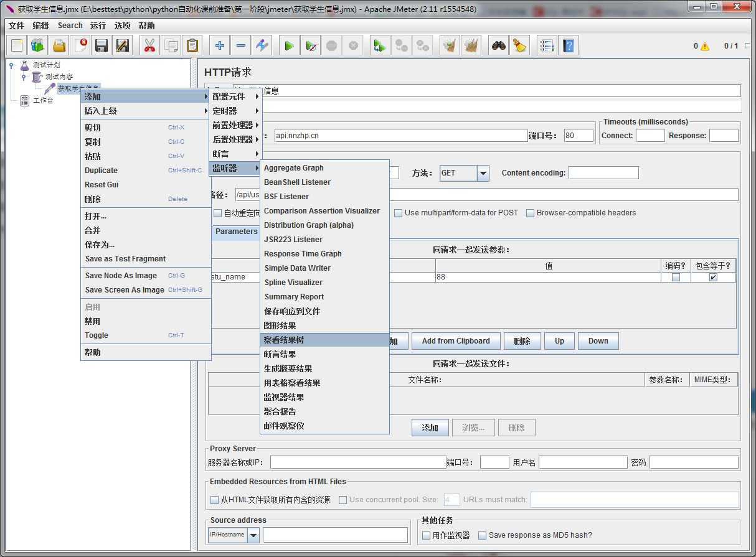
Task: Click 添加 button under file upload table
Action: 430,428
